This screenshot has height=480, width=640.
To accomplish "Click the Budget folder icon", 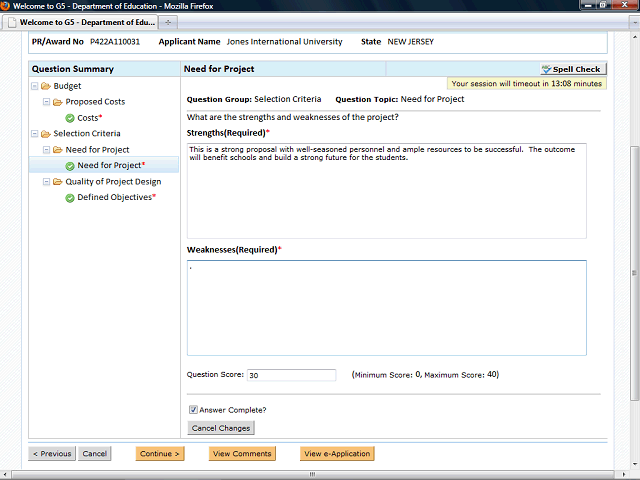I will (46, 86).
